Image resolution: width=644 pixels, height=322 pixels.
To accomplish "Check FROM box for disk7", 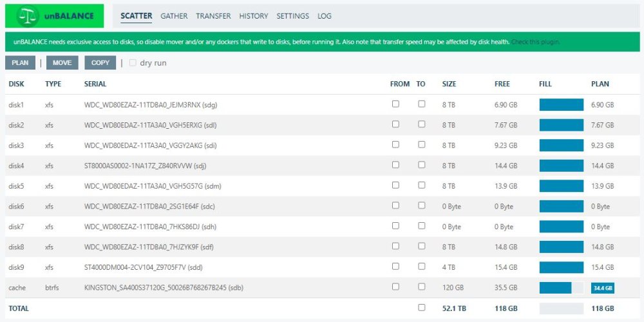I will click(395, 226).
